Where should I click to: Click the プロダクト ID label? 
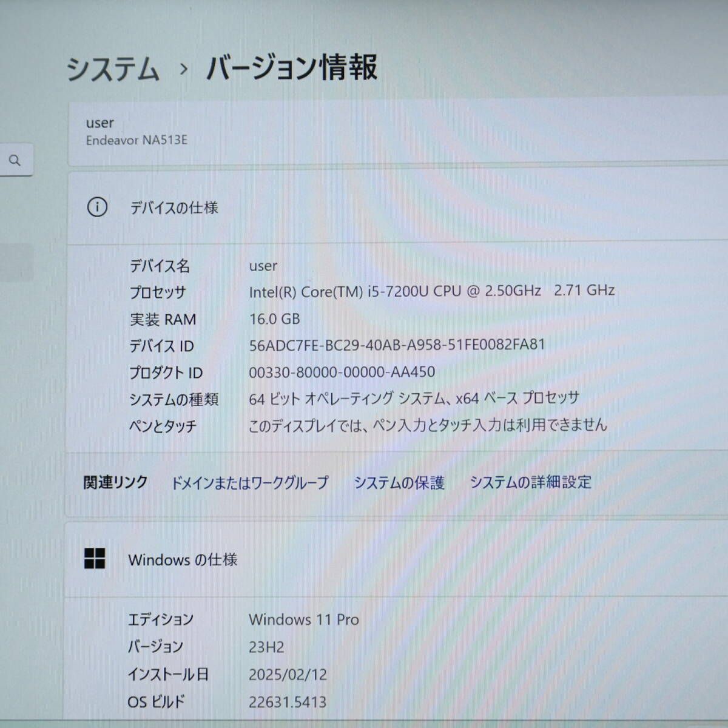(x=166, y=372)
